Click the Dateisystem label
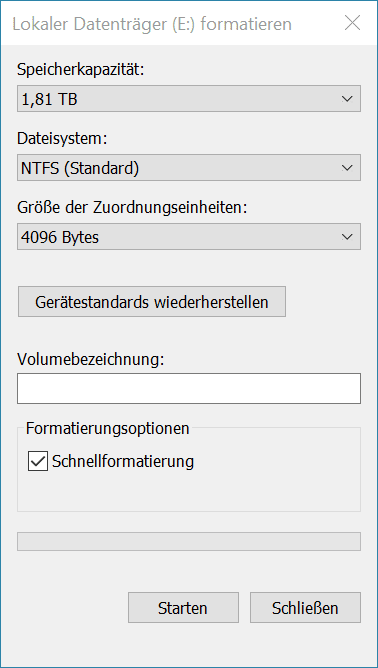Screen dimensions: 378x668 (61, 138)
